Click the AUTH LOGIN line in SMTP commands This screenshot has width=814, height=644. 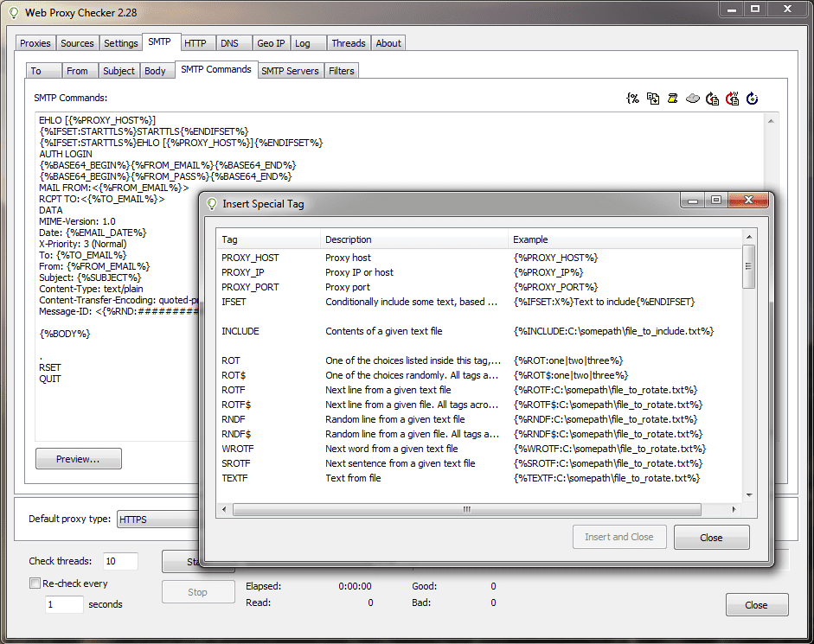pos(66,154)
